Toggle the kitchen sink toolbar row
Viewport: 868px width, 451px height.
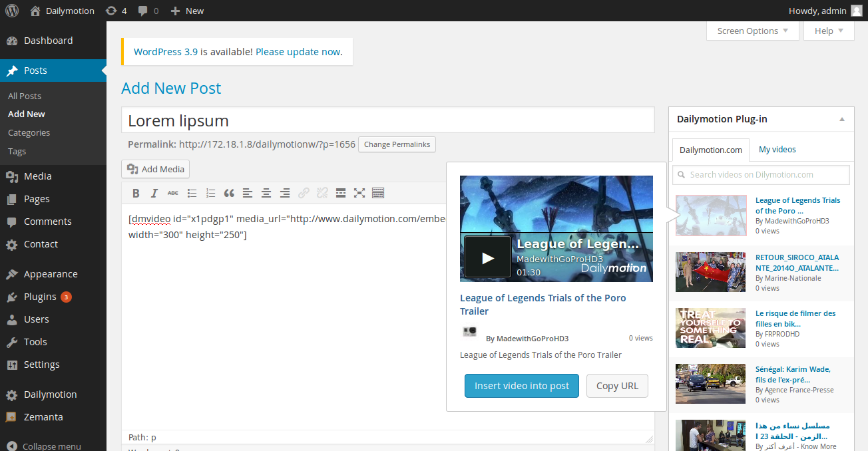378,194
